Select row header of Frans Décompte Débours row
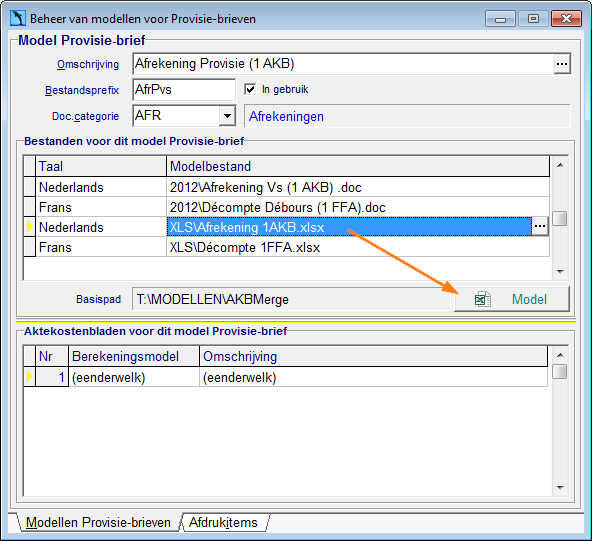Viewport: 592px width, 541px height. point(29,207)
